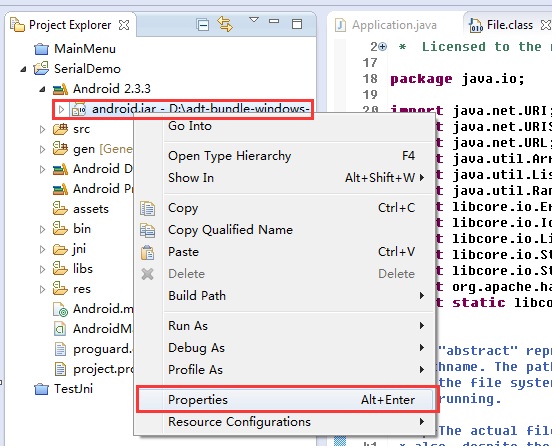Select the MainMenu project name
Image resolution: width=556 pixels, height=448 pixels.
(x=85, y=49)
